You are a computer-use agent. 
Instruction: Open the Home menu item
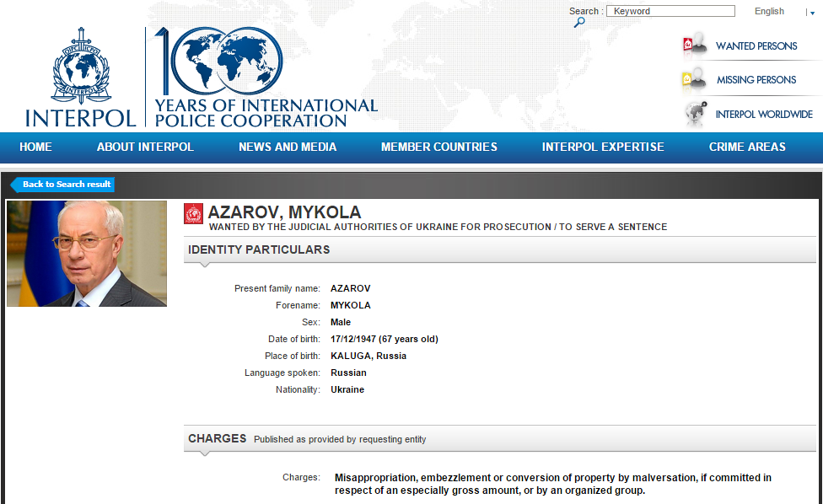click(x=35, y=147)
